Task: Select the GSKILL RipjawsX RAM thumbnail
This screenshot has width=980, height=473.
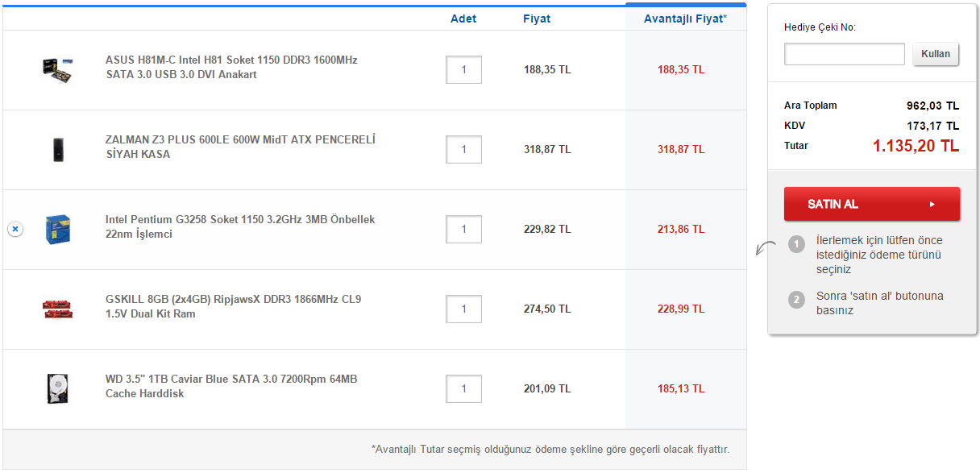Action: tap(58, 309)
